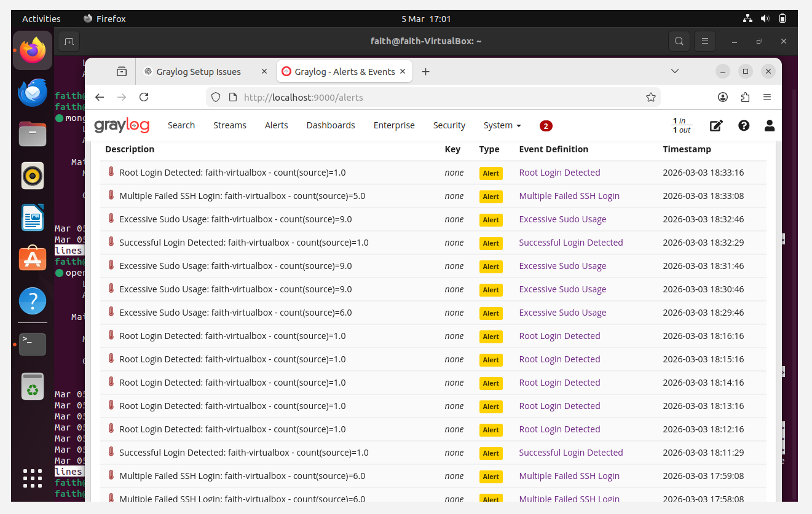Expand the first Root Login Detected alert row
The width and height of the screenshot is (812, 514).
click(232, 173)
